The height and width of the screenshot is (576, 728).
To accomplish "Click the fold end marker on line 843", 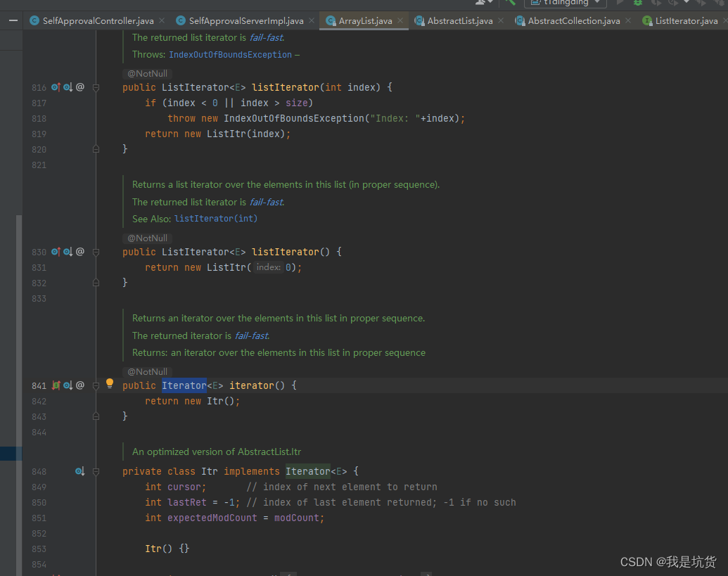I will (96, 416).
